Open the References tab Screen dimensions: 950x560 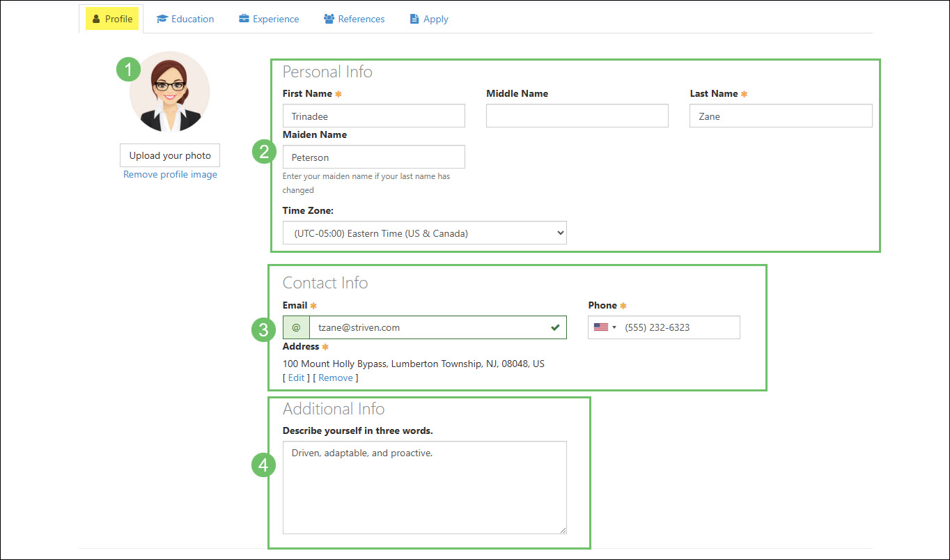pyautogui.click(x=354, y=19)
